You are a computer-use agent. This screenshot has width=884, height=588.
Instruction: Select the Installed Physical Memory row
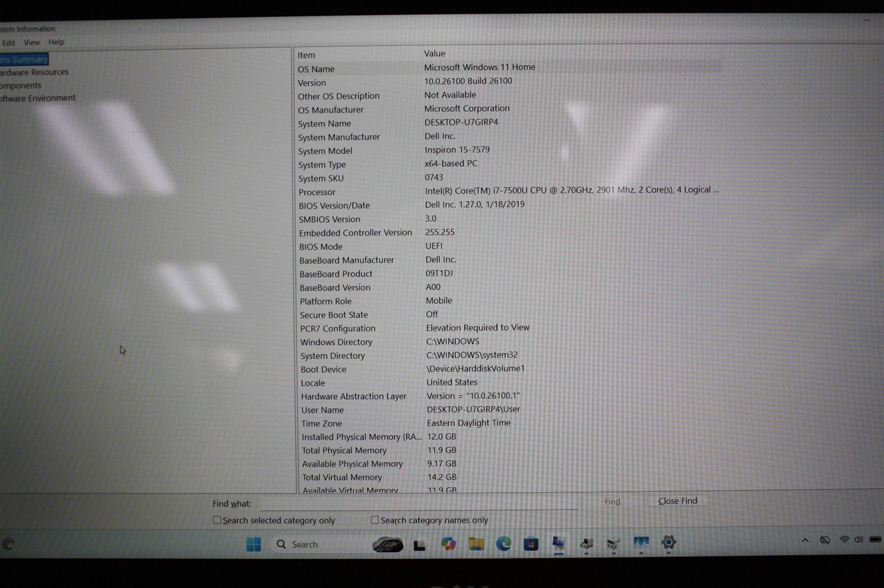(x=509, y=437)
